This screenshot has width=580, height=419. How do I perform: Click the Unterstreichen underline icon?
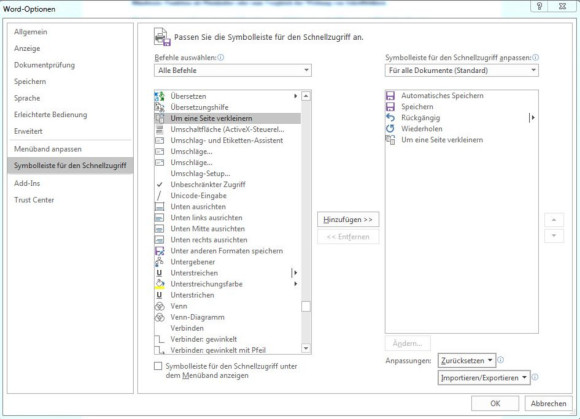coord(159,273)
